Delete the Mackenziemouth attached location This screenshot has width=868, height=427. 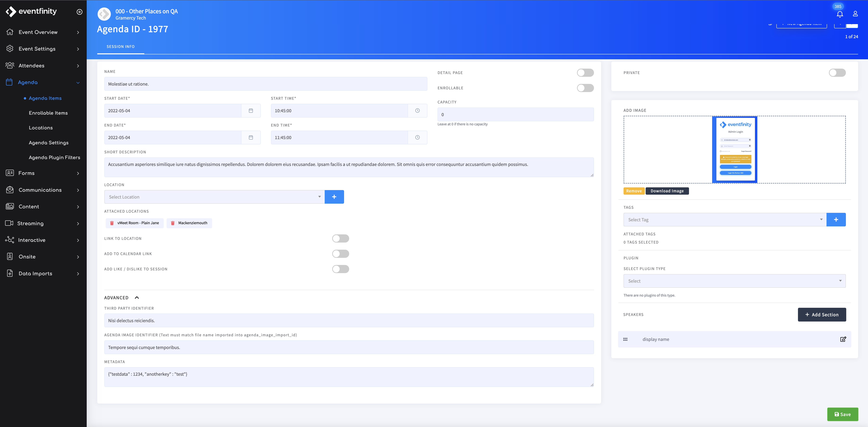pos(173,223)
